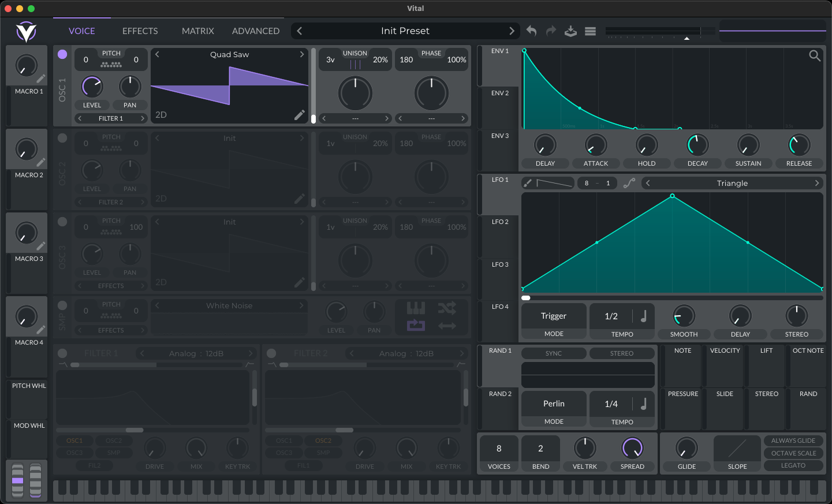
Task: Click the LFO 1 tempo 1/2 field
Action: pyautogui.click(x=611, y=316)
